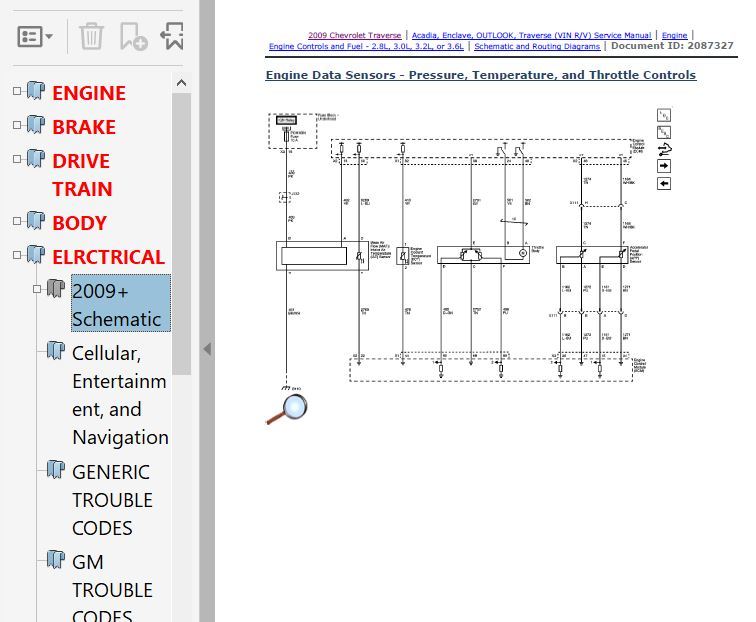
Task: Expand the 2009+ Schematic bookmark node
Action: (x=37, y=289)
